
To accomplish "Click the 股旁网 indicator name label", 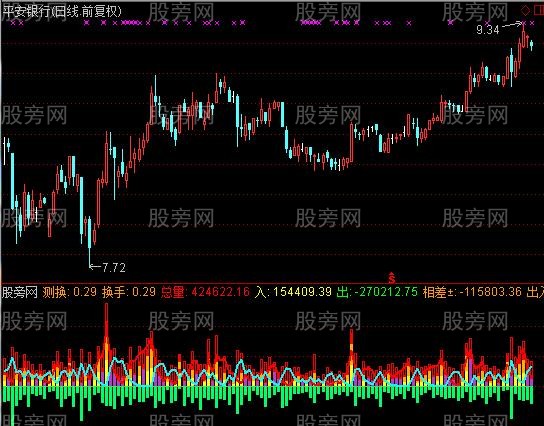I will click(19, 292).
